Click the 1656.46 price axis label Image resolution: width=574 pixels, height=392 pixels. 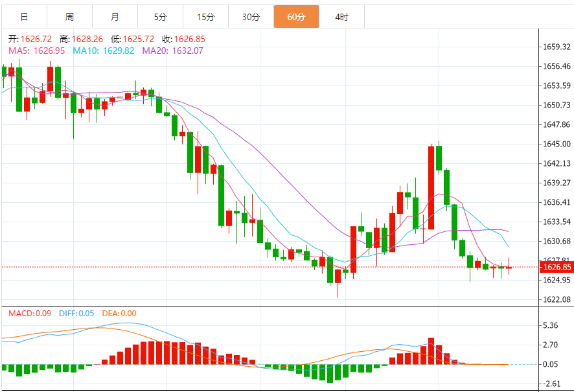[x=557, y=66]
